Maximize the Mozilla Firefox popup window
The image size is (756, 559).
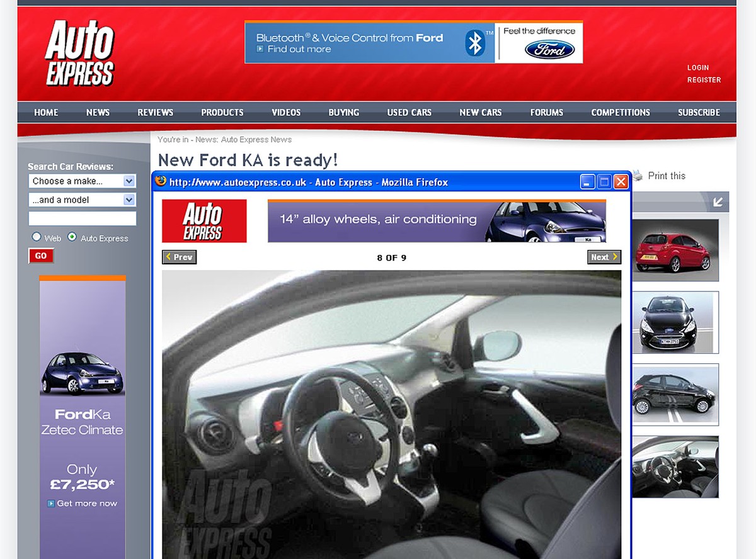coord(604,182)
